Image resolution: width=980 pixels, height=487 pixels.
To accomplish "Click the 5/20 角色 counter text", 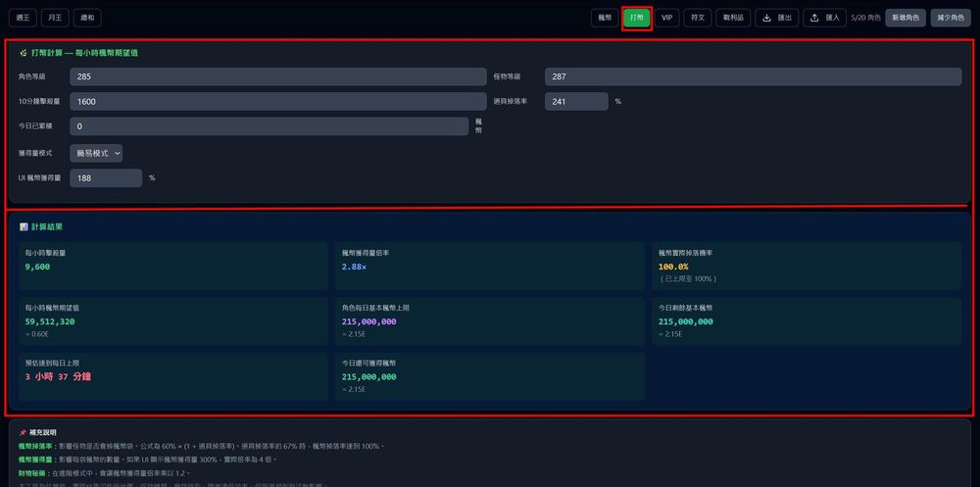I will point(865,19).
